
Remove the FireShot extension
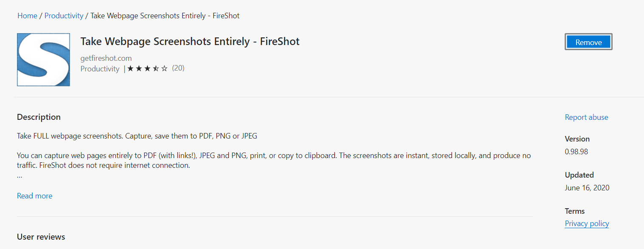pos(588,42)
